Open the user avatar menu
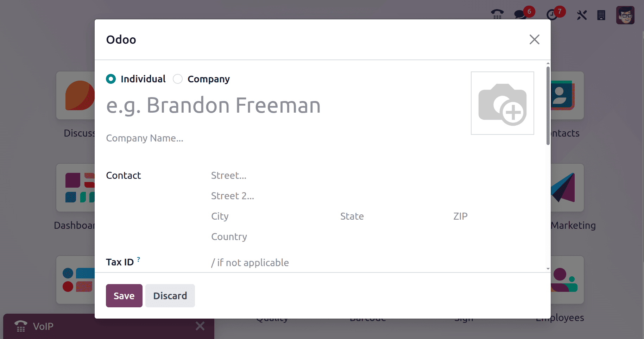 tap(625, 15)
